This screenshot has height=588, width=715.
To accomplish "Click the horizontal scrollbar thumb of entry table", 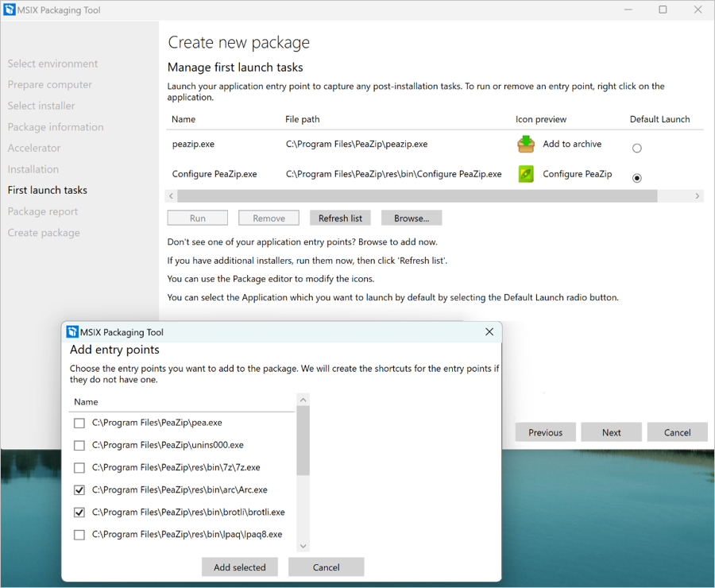I will click(x=417, y=196).
